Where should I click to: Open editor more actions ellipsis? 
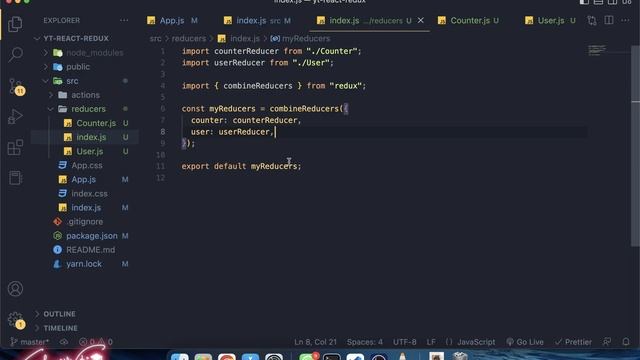point(625,20)
